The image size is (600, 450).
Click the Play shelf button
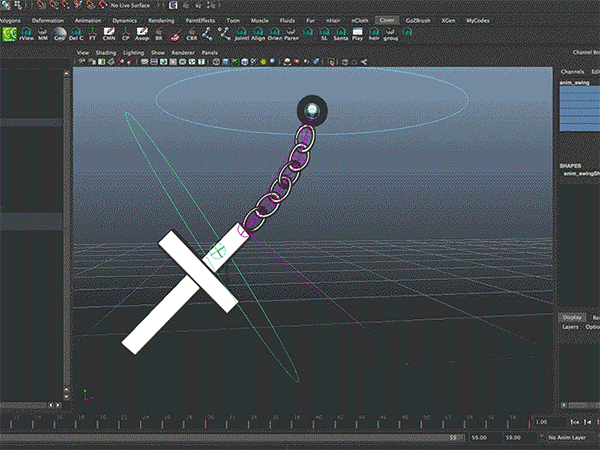click(357, 34)
